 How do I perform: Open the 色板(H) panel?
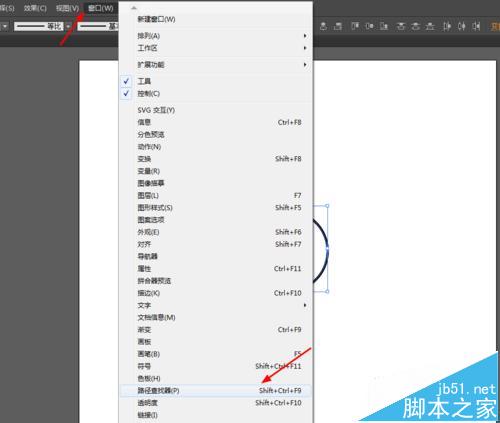tap(216, 378)
